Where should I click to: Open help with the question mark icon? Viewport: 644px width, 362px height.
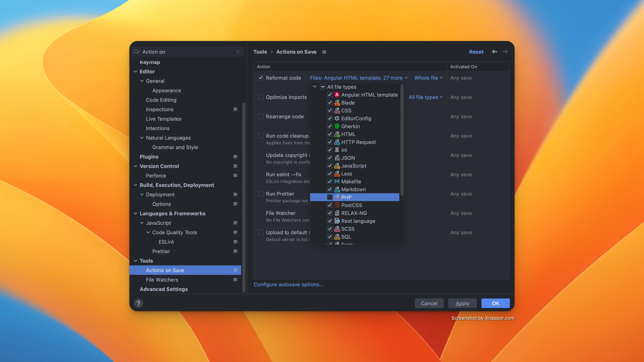point(139,303)
